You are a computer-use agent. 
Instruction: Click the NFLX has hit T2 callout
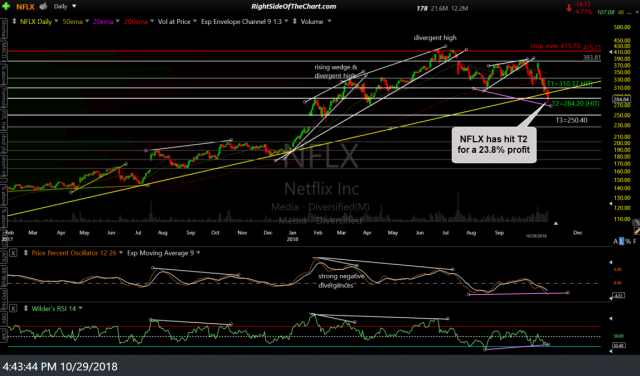(493, 145)
